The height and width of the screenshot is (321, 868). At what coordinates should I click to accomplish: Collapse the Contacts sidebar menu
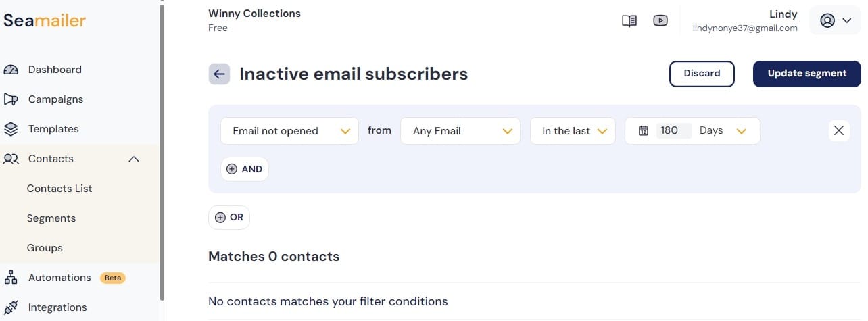[x=134, y=159]
